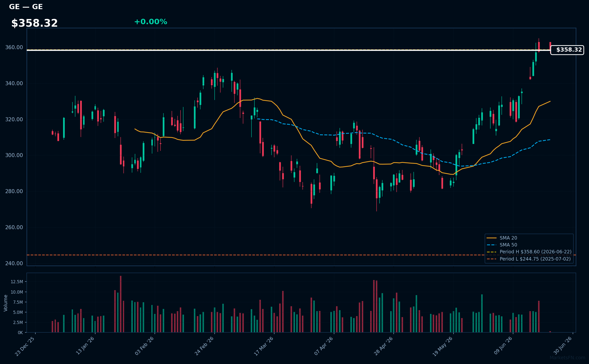
Task: Click the 30 Jun '26 date label
Action: tap(563, 346)
